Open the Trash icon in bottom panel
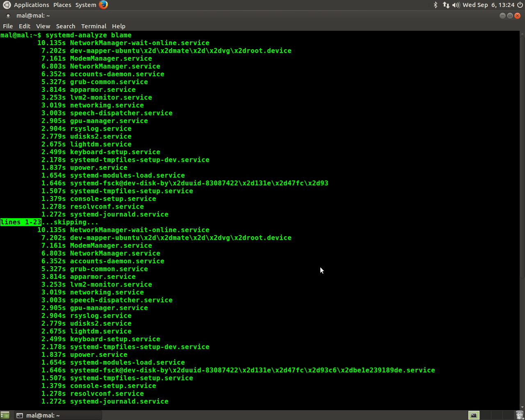525x420 pixels. click(519, 415)
